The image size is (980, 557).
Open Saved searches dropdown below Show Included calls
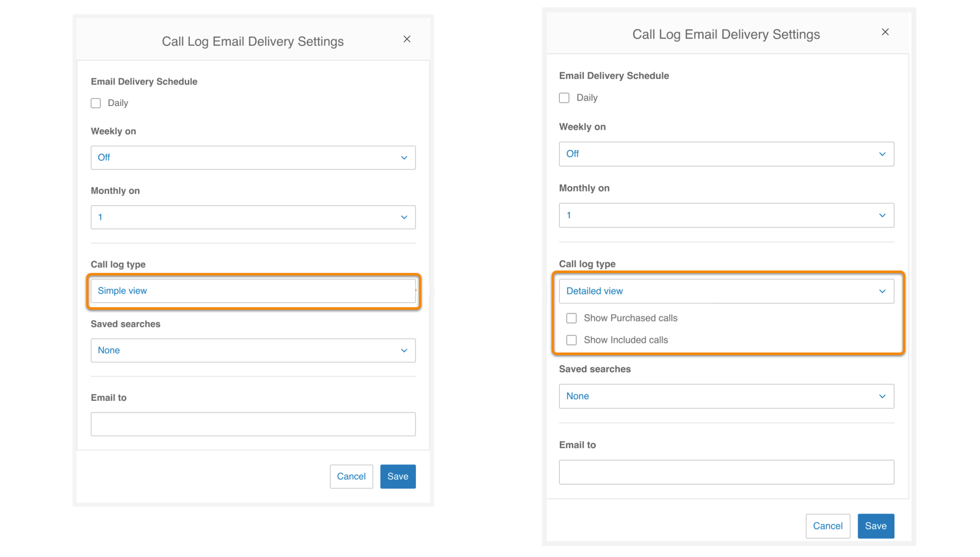(726, 397)
